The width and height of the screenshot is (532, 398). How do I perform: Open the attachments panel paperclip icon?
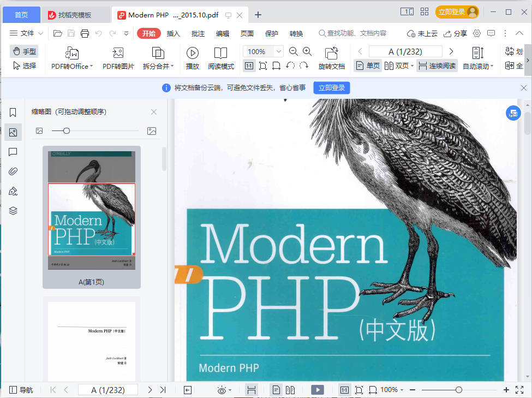13,171
